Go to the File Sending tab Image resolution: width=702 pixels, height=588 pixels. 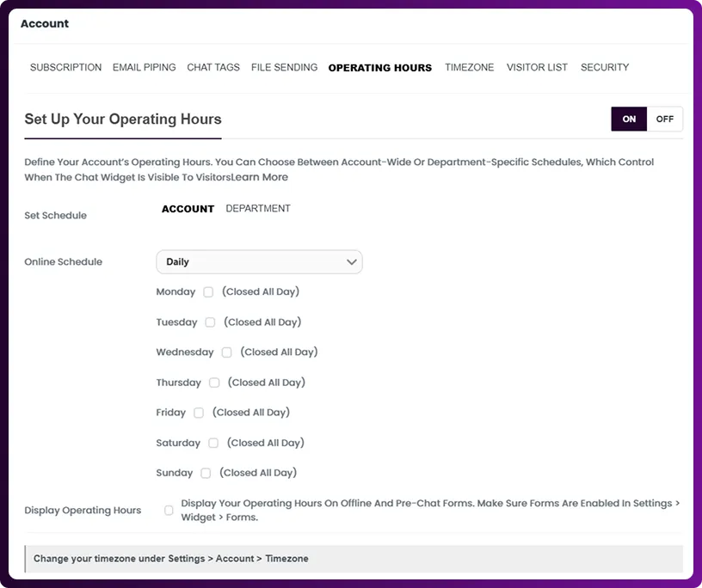pos(284,67)
